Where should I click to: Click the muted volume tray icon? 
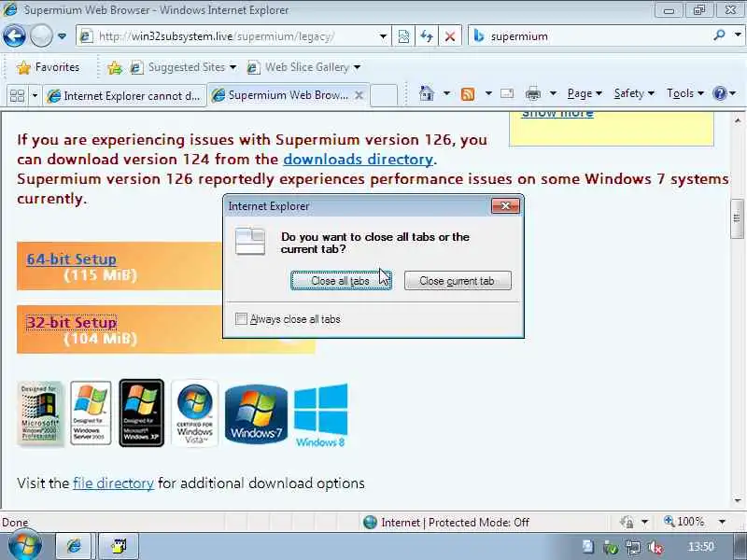(655, 548)
